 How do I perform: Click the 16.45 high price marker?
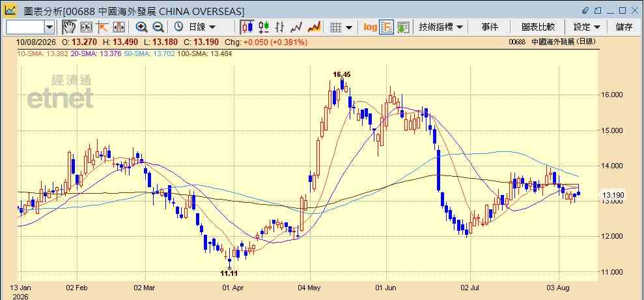(x=342, y=74)
